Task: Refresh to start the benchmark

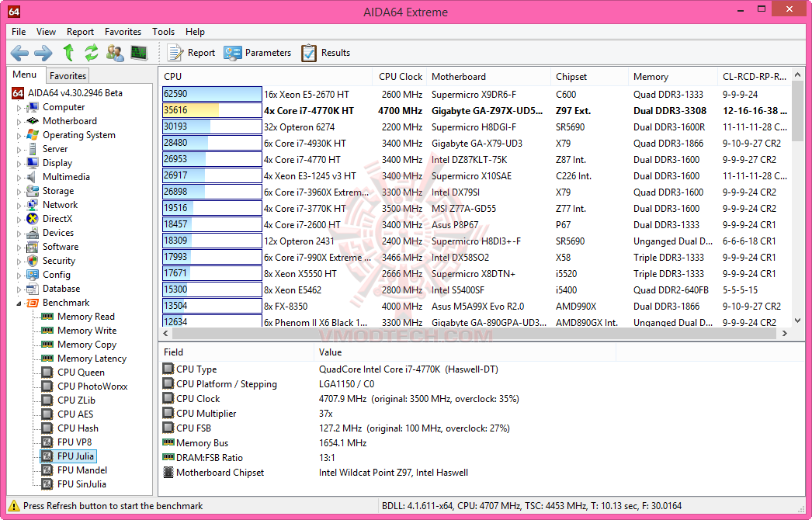Action: pyautogui.click(x=92, y=52)
